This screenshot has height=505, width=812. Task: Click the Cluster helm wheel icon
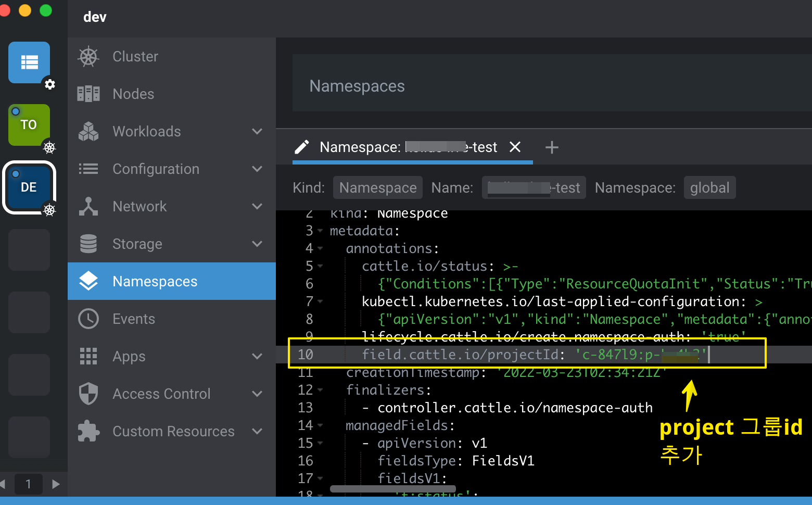coord(88,56)
